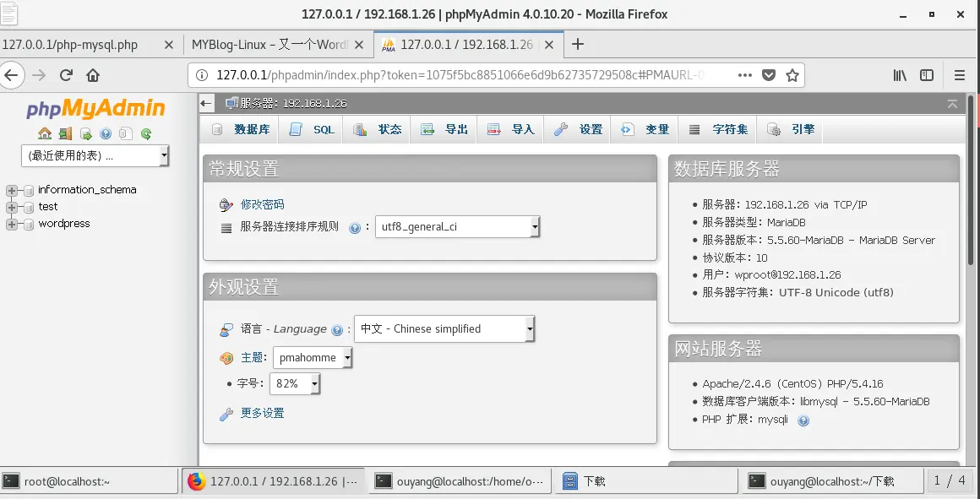980x499 pixels.
Task: Toggle Firefox sidebar icon
Action: click(927, 76)
